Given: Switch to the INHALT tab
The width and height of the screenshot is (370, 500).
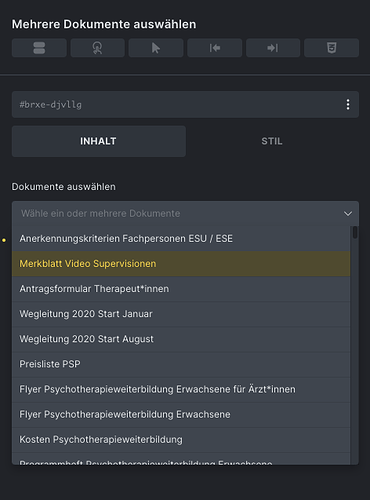Looking at the screenshot, I should 99,141.
